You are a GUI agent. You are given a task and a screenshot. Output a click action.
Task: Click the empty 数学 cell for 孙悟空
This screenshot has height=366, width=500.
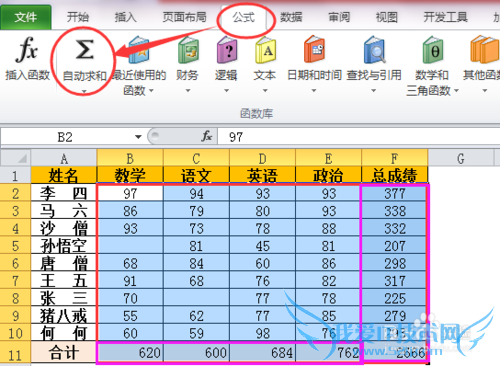point(130,246)
